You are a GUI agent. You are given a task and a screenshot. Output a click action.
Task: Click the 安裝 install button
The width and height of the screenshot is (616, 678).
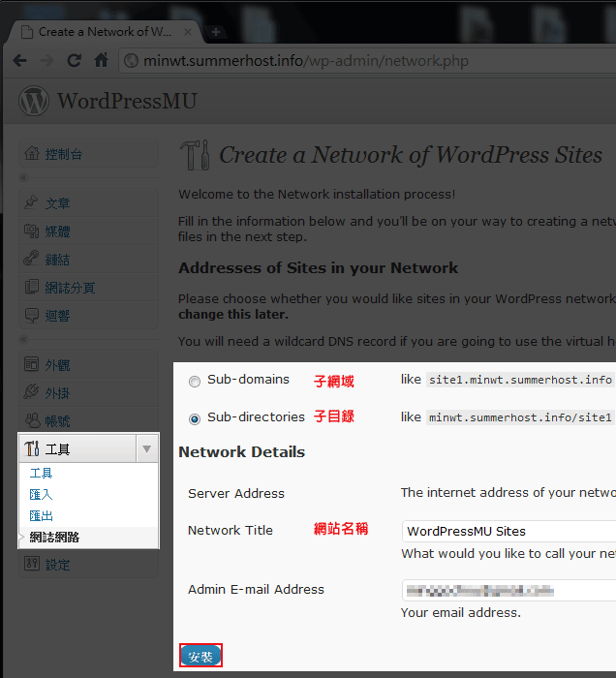coord(200,656)
